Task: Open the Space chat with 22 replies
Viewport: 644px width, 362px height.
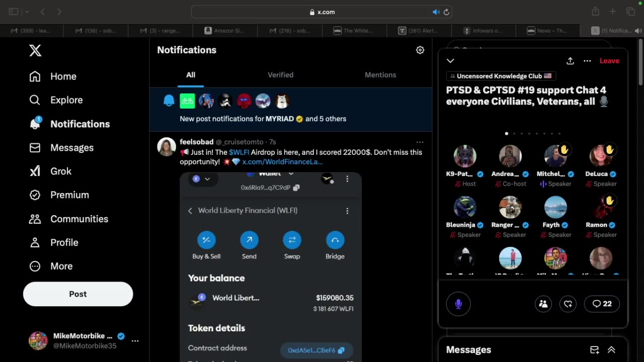Action: coord(602,304)
